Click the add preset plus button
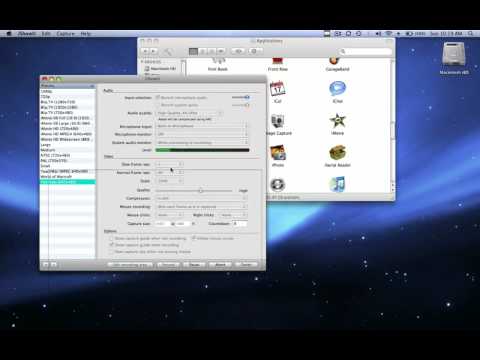The width and height of the screenshot is (480, 360). click(x=46, y=265)
